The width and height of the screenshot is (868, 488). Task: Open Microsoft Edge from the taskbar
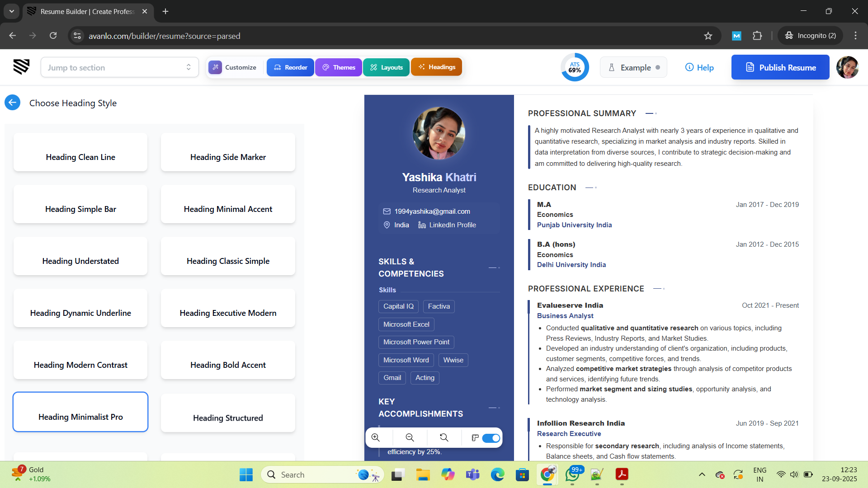[x=498, y=474]
